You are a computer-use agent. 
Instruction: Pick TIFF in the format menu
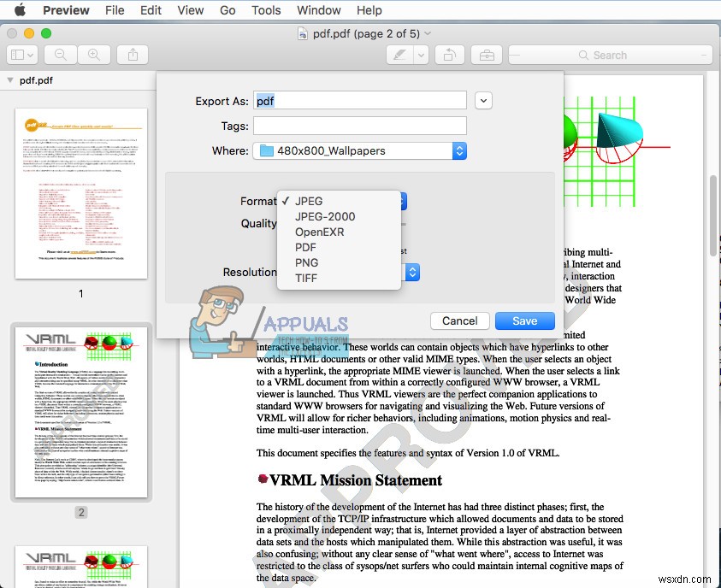pos(306,278)
